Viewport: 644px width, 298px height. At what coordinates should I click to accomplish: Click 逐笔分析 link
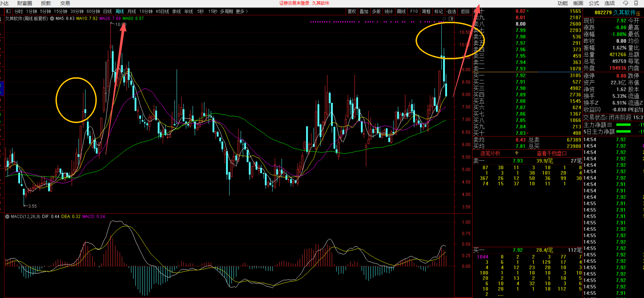[490, 153]
